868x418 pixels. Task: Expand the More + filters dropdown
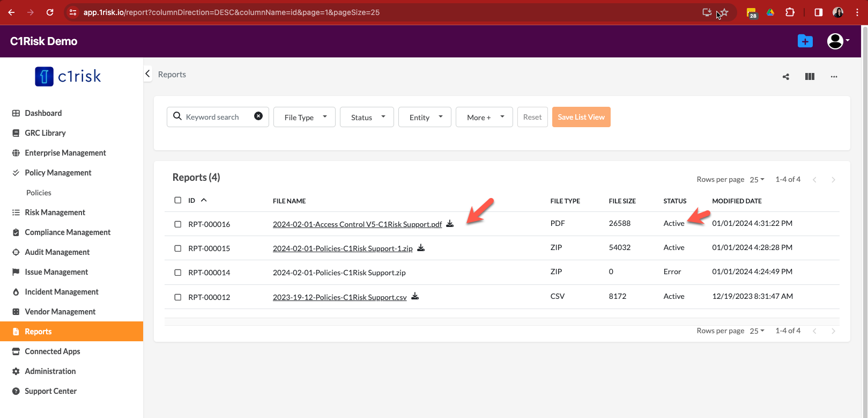(484, 117)
